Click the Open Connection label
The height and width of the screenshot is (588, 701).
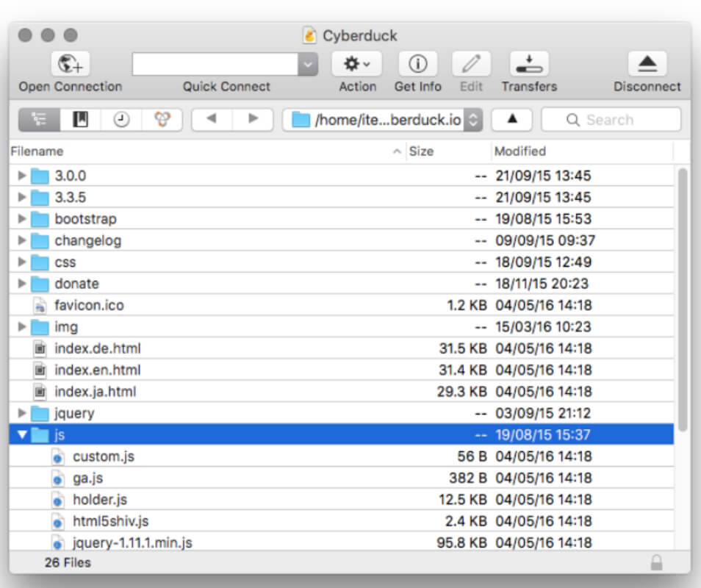pyautogui.click(x=71, y=87)
